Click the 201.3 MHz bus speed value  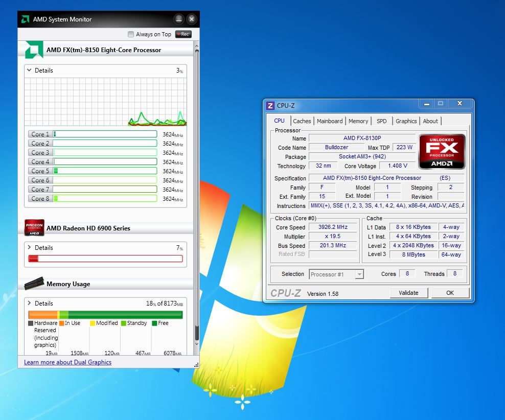[333, 245]
